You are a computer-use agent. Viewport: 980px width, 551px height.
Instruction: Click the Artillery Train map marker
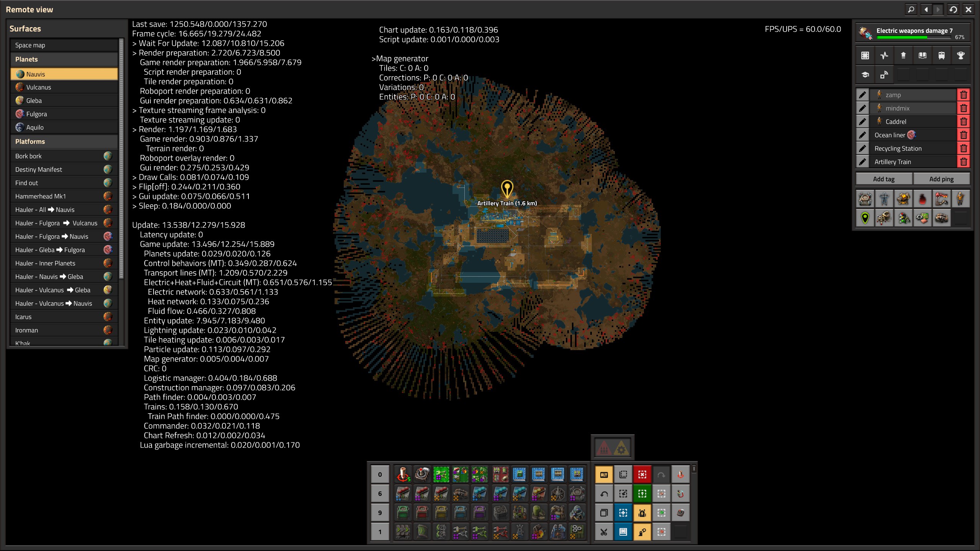point(507,189)
